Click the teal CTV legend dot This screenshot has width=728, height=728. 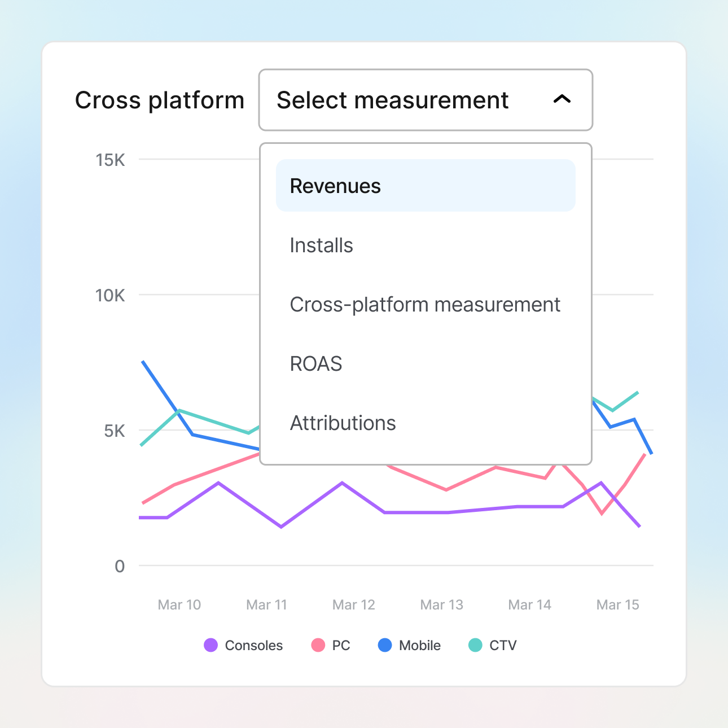pyautogui.click(x=476, y=645)
